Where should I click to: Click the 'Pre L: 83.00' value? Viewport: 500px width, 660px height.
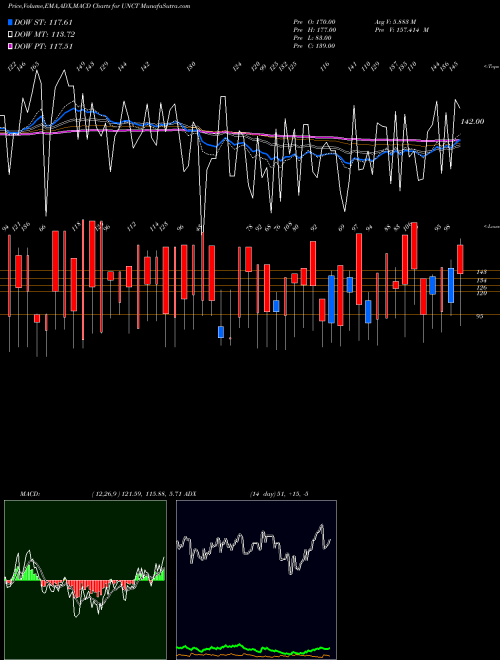click(x=312, y=38)
